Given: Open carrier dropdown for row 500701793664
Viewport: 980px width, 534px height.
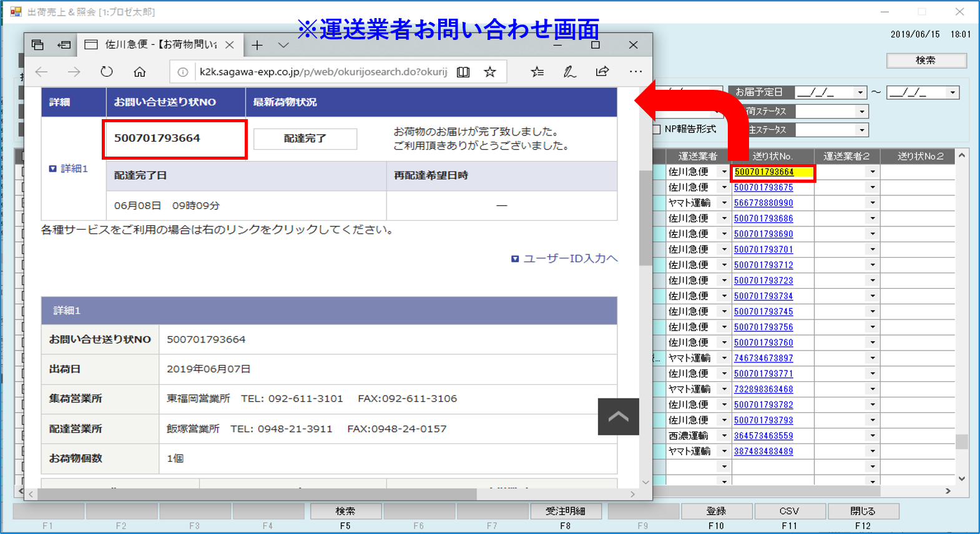Looking at the screenshot, I should (724, 172).
